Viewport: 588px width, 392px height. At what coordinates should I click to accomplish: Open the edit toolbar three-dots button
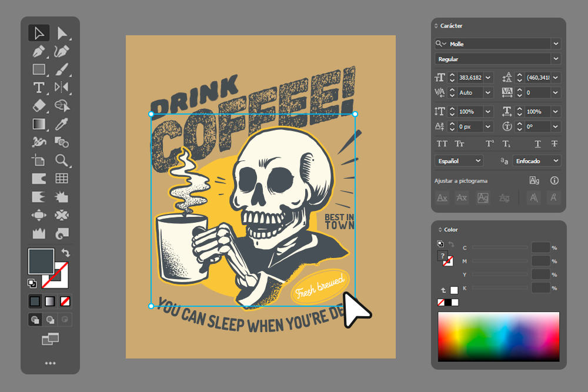(50, 363)
